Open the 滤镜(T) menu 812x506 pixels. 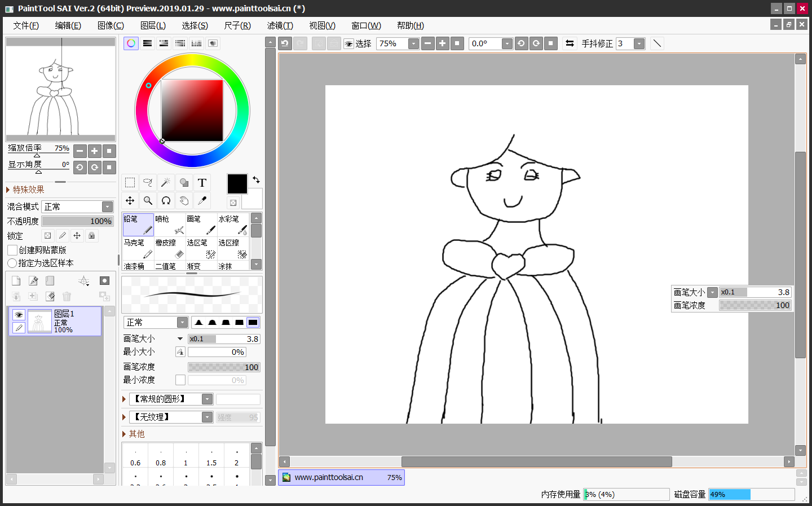pos(280,25)
